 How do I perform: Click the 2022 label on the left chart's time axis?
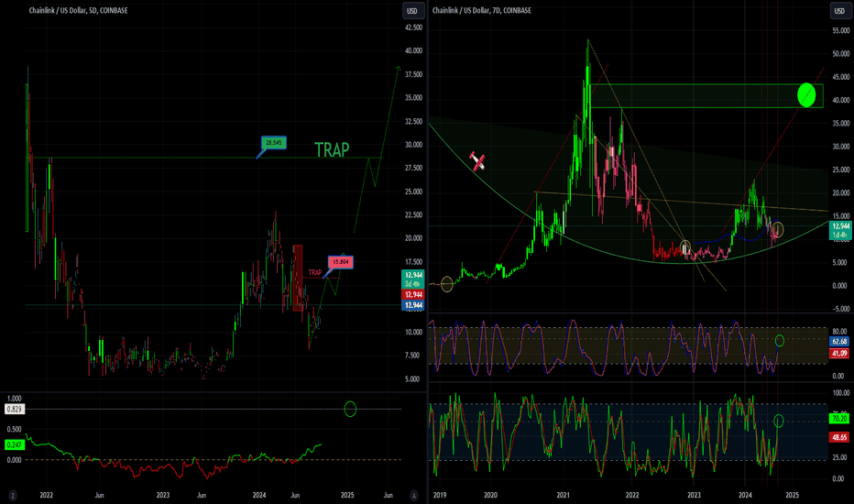click(47, 495)
